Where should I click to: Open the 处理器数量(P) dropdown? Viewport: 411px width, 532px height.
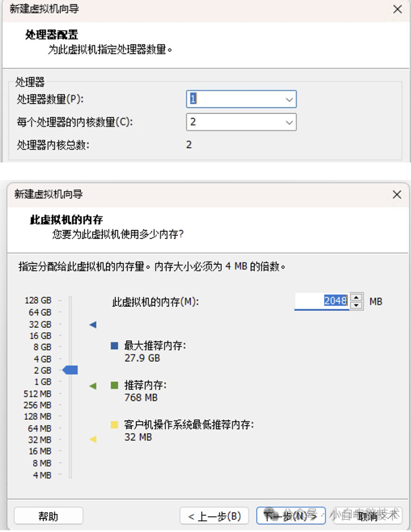coord(289,99)
